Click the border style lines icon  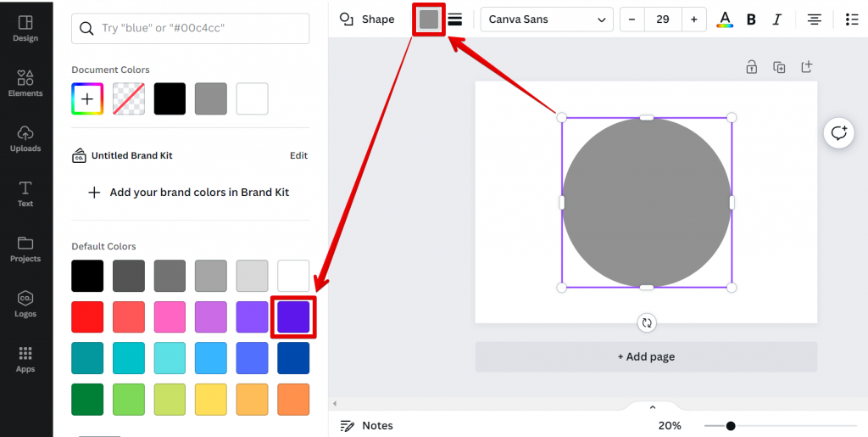point(455,20)
